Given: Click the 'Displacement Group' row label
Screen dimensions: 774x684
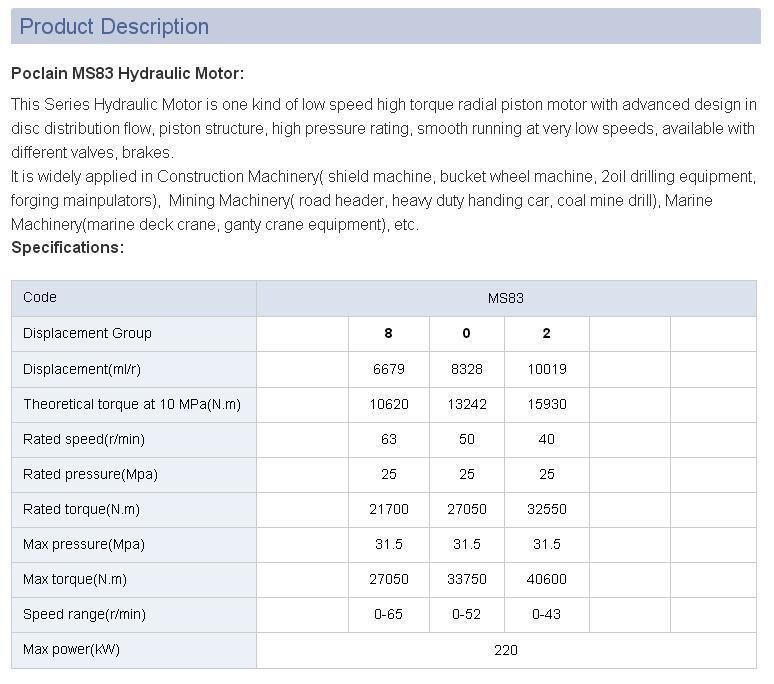Looking at the screenshot, I should coord(87,333).
